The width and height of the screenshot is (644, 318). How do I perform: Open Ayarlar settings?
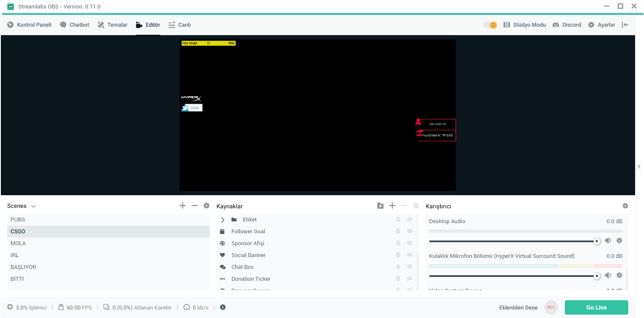pos(602,25)
